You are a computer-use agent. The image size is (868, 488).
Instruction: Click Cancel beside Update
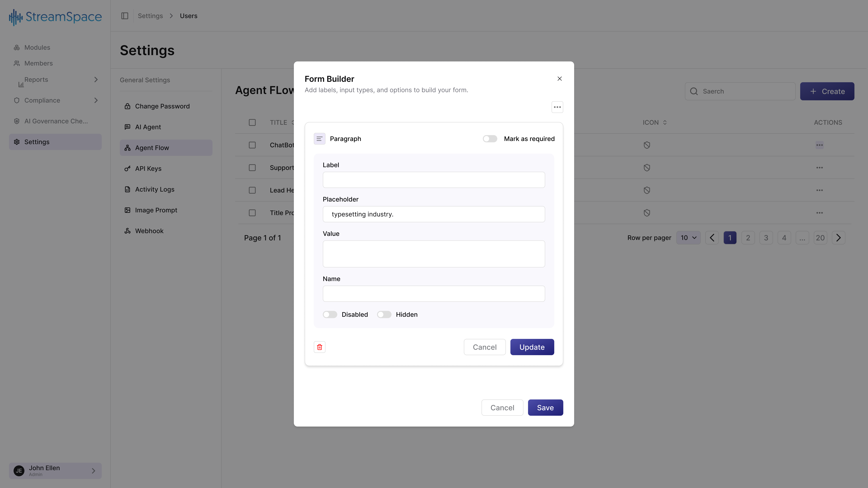click(x=484, y=347)
